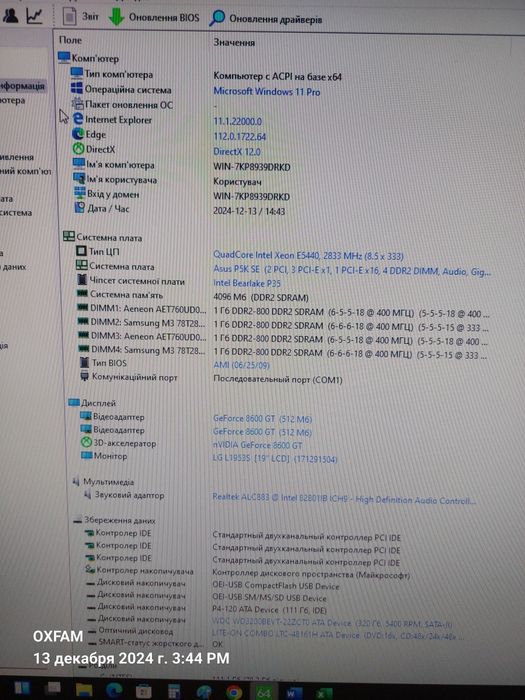Click the Чіпсет системної плати icon
The image size is (525, 700).
(x=82, y=280)
